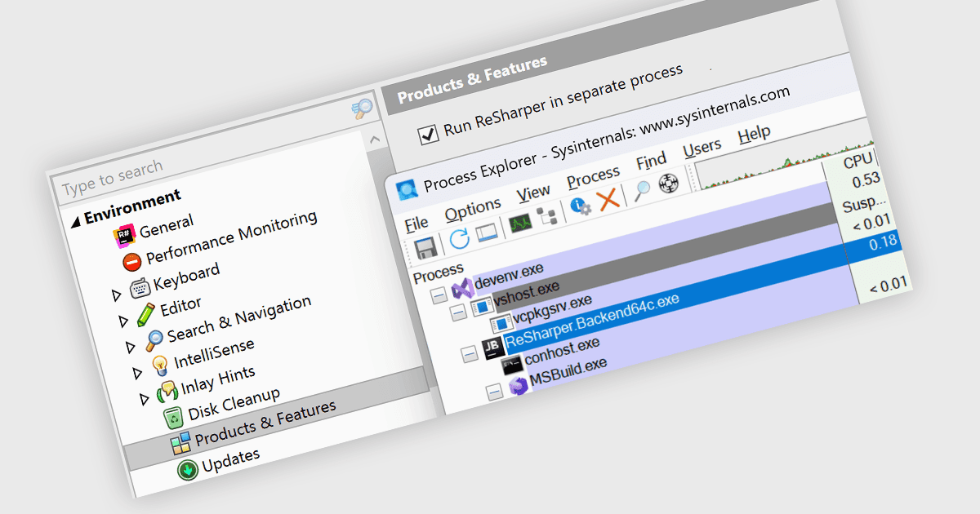Click the lower pane view icon in Process Explorer toolbar

487,233
